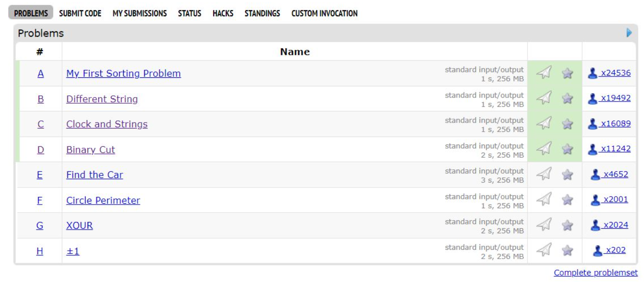Switch to My Submissions tab
The width and height of the screenshot is (644, 282).
(x=139, y=13)
